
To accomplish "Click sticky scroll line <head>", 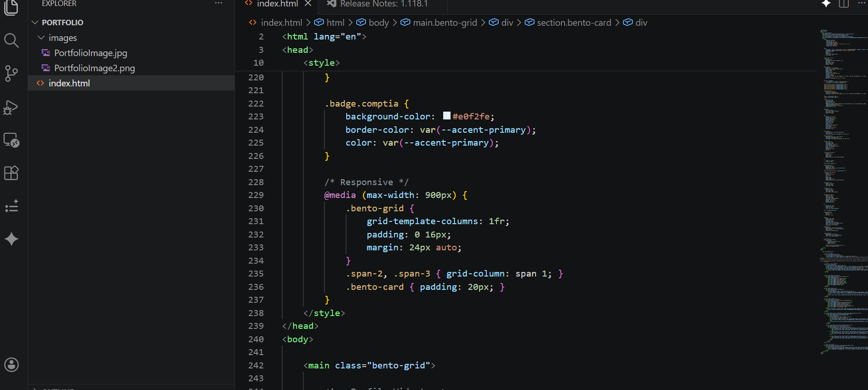I will coord(297,50).
